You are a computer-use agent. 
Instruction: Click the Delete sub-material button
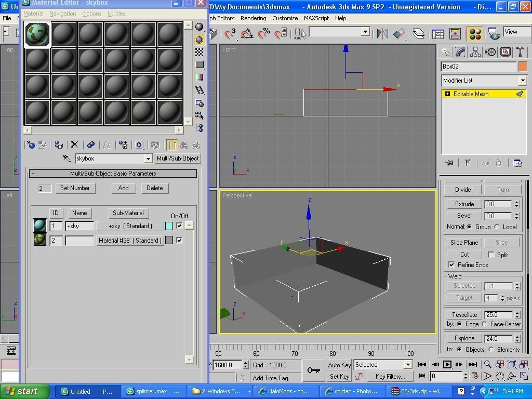point(155,188)
